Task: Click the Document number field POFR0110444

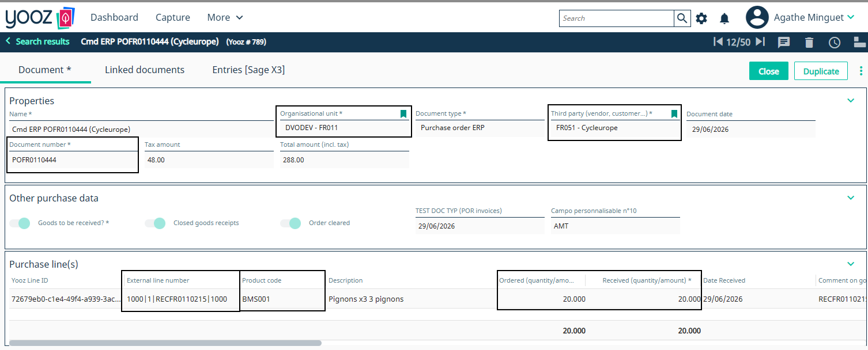Action: [73, 160]
